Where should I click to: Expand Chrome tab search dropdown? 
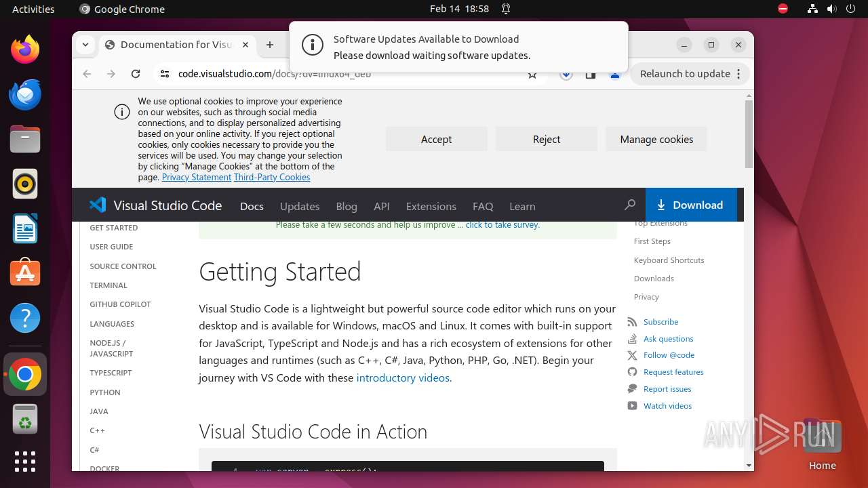pyautogui.click(x=85, y=45)
